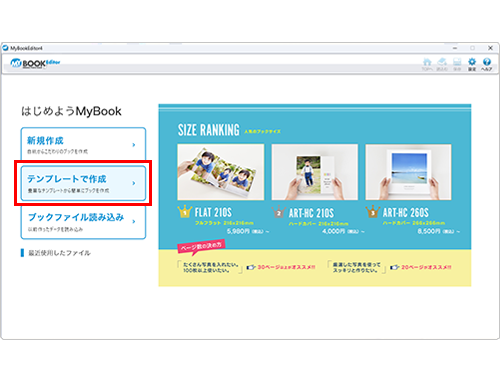Open the FLAT 210S photo thumbnail
Screen dimensions: 500x380
[221, 172]
